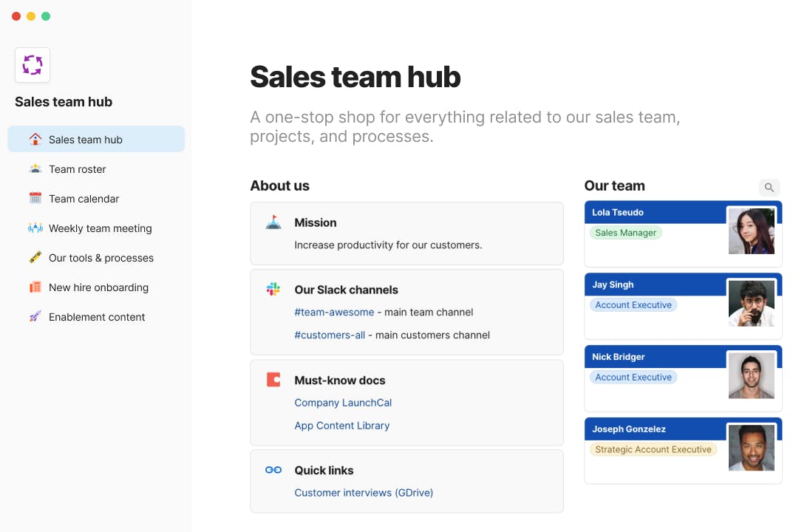Open the Team roster page
The width and height of the screenshot is (810, 532).
tap(77, 169)
